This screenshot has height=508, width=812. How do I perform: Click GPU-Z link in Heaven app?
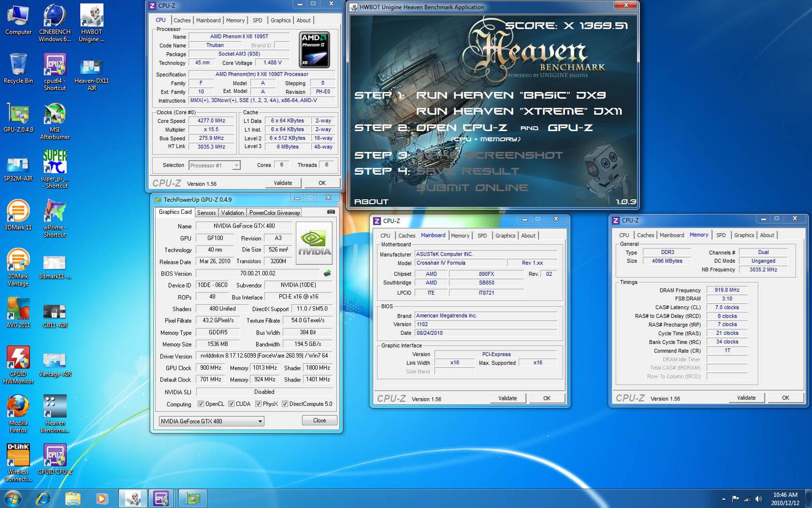[570, 128]
